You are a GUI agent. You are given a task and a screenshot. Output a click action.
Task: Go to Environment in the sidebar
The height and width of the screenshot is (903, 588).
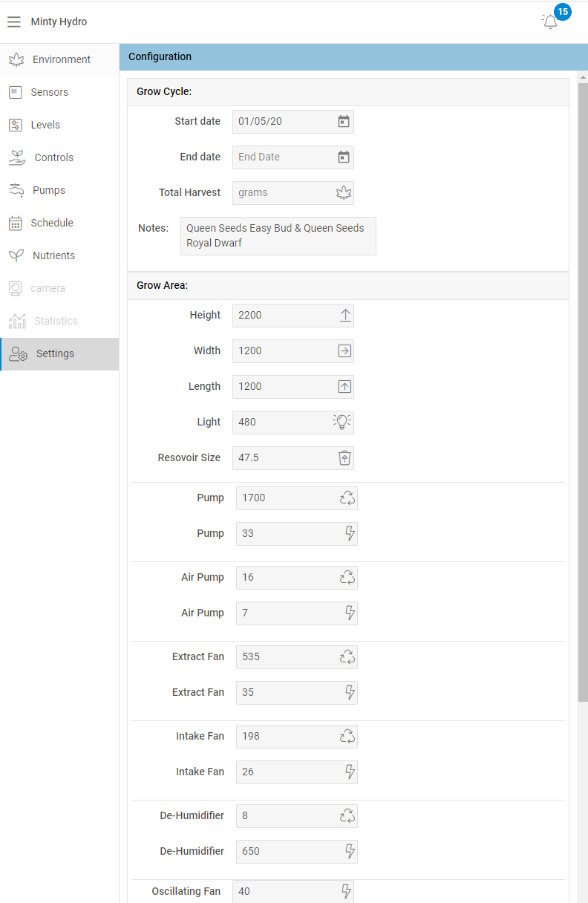(x=61, y=59)
